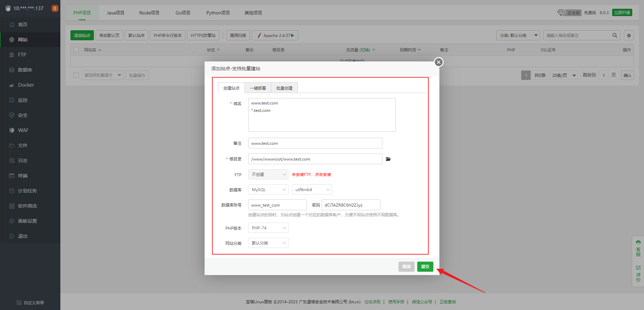
Task: Open the 请选择批量操作 dropdown
Action: coord(103,75)
